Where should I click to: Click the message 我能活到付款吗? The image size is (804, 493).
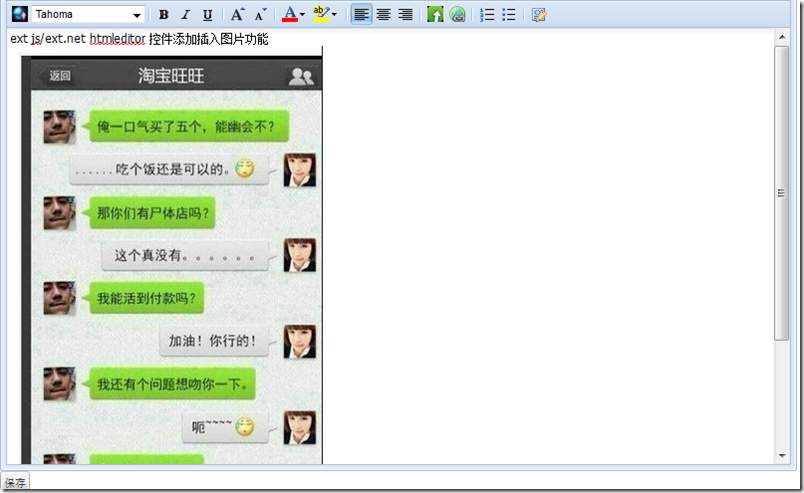[144, 298]
